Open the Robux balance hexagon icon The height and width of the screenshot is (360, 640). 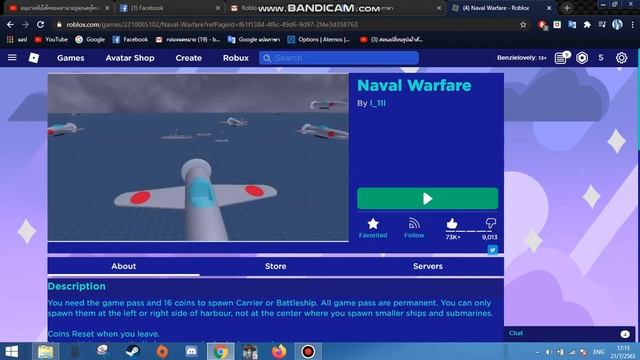pyautogui.click(x=582, y=58)
